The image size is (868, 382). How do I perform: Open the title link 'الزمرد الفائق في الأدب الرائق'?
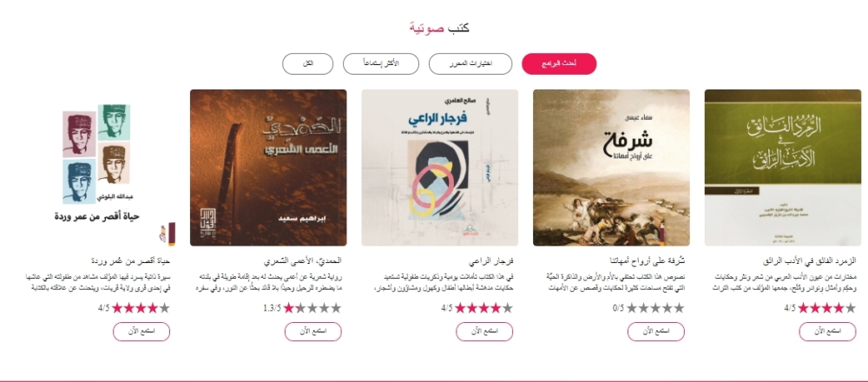click(809, 260)
